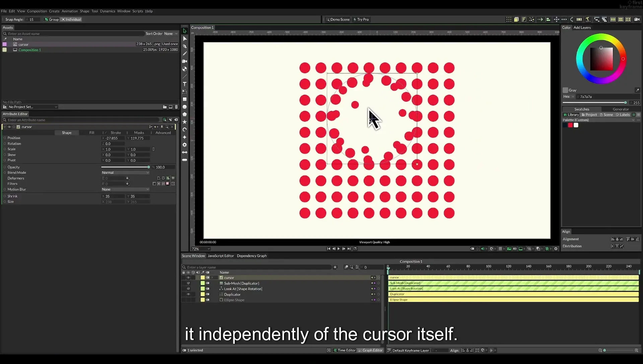
Task: Collapse cursor Attribute Editor section
Action: pyautogui.click(x=4, y=127)
